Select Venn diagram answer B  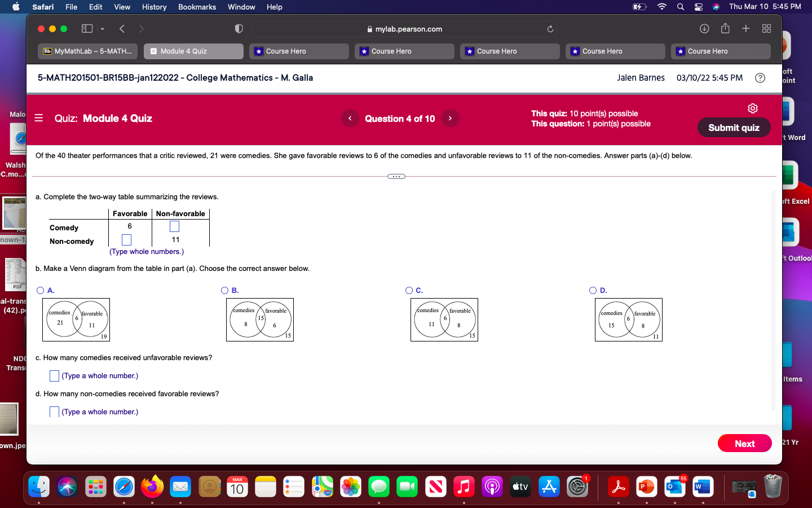click(x=224, y=290)
